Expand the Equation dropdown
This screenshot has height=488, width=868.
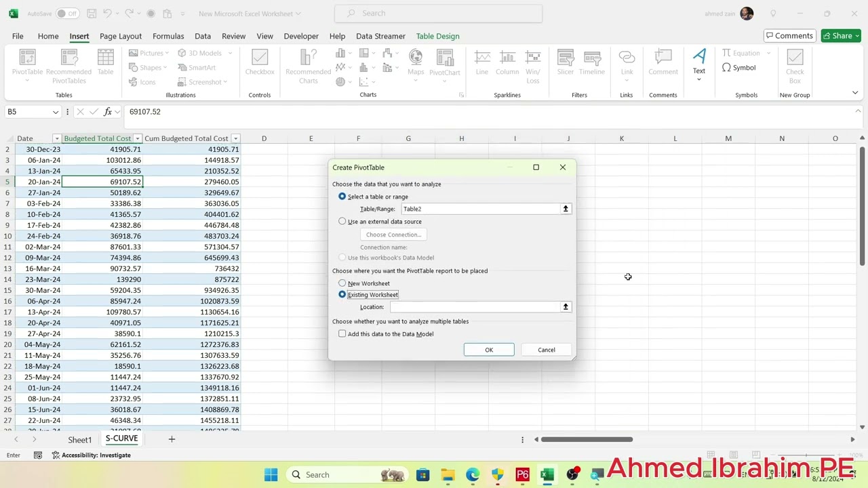(768, 54)
